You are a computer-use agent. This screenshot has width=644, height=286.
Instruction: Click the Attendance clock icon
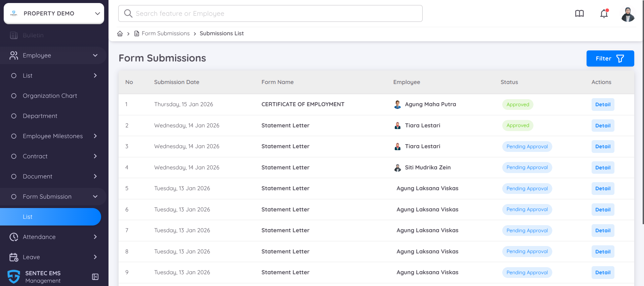(x=14, y=237)
